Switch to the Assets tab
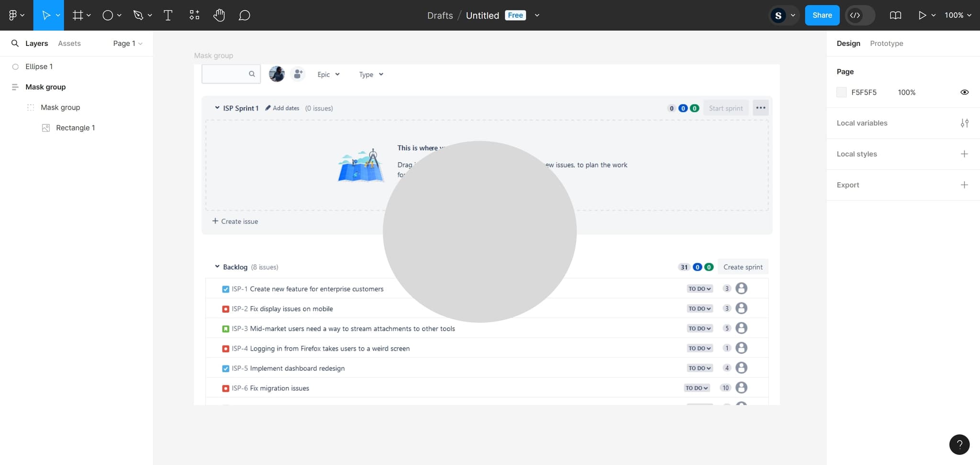Image resolution: width=980 pixels, height=465 pixels. pyautogui.click(x=69, y=44)
